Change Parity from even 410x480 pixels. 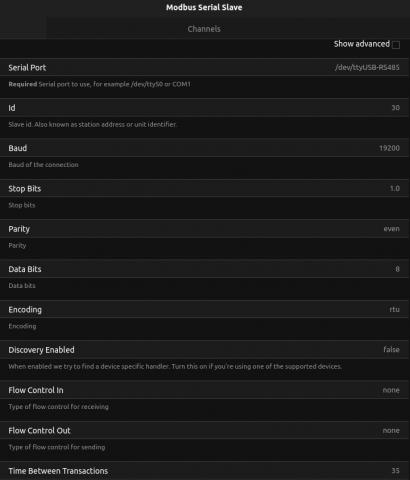[391, 229]
